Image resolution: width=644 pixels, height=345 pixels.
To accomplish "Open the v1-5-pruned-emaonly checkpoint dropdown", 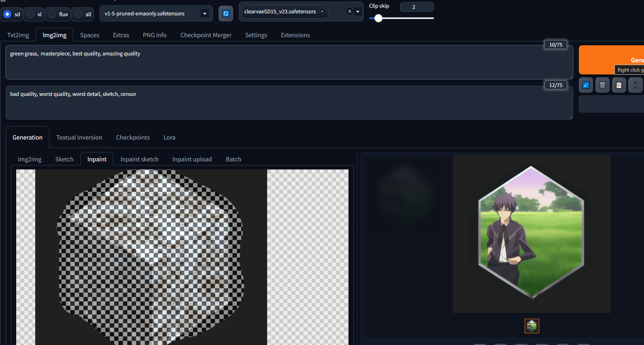I will tap(156, 13).
